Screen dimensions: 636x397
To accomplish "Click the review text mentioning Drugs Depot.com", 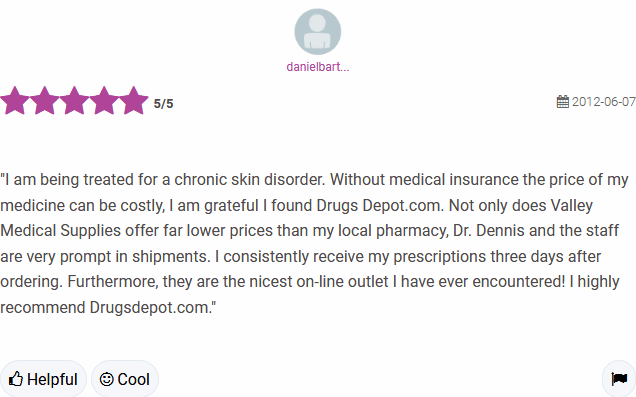I will pos(314,243).
